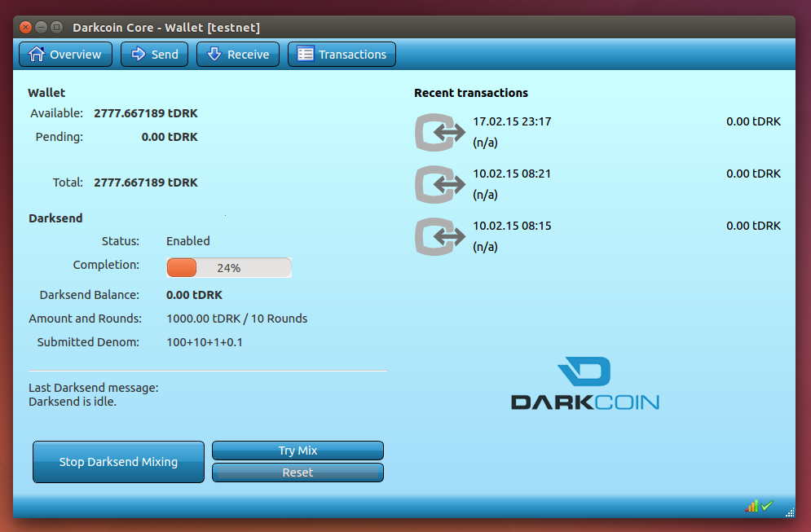Select the '10.02.15 08:15' transaction date
The image size is (811, 532).
(512, 226)
